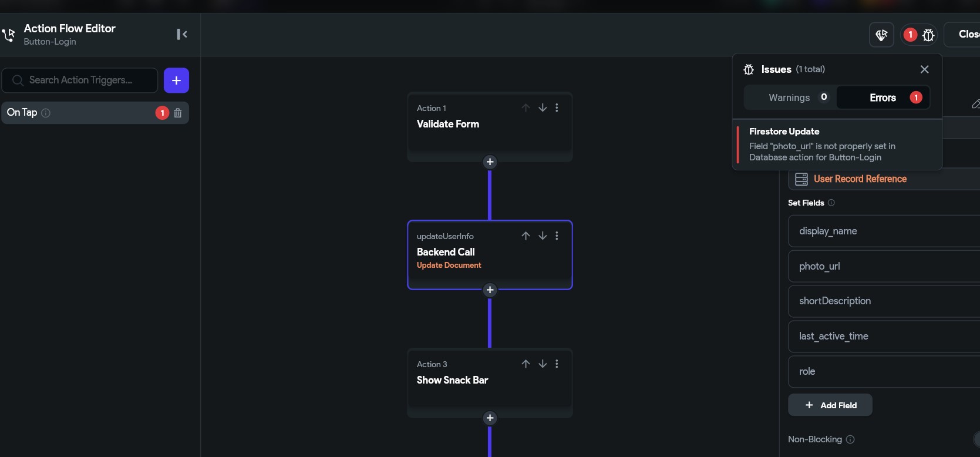Image resolution: width=980 pixels, height=457 pixels.
Task: Open options menu for Show Snack Bar
Action: coord(557,364)
